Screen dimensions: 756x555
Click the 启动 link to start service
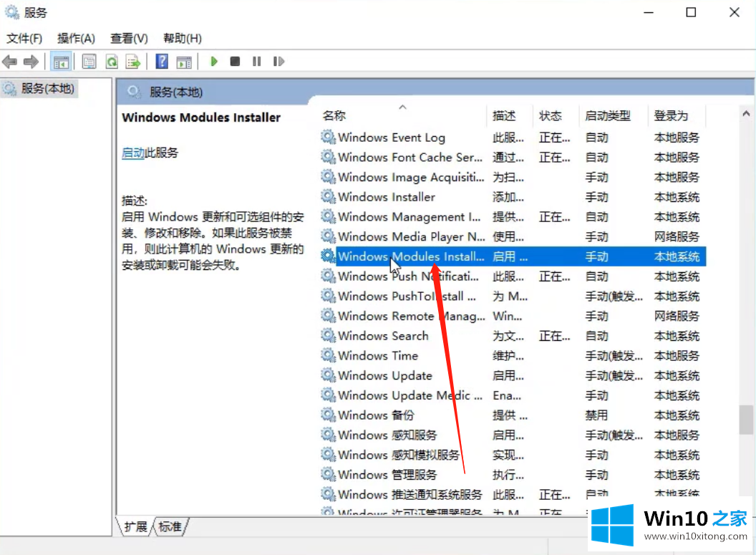pos(132,153)
